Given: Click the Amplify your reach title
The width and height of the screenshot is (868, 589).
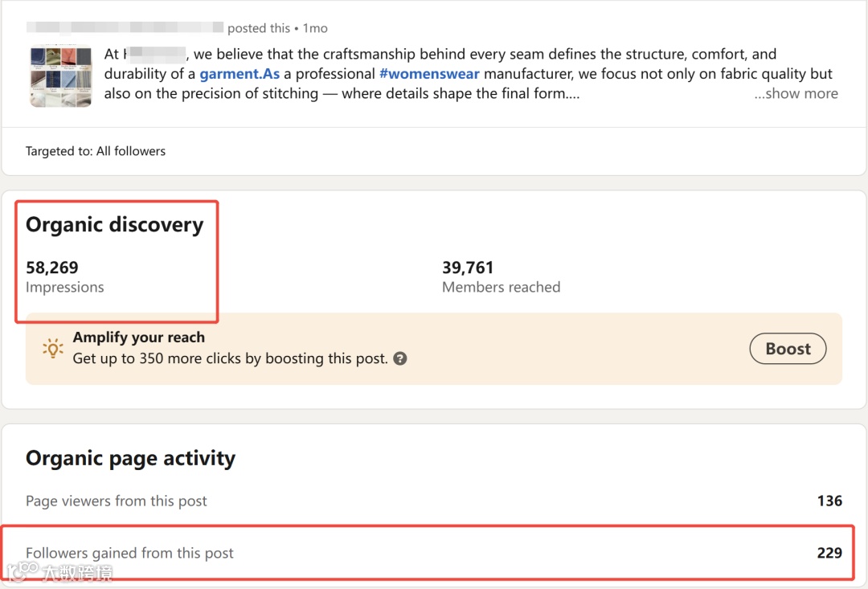Looking at the screenshot, I should [x=139, y=337].
